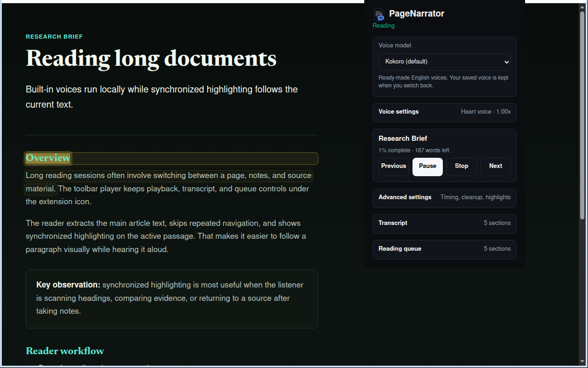Expand Advanced settings panel
Image resolution: width=588 pixels, height=368 pixels.
click(x=444, y=198)
